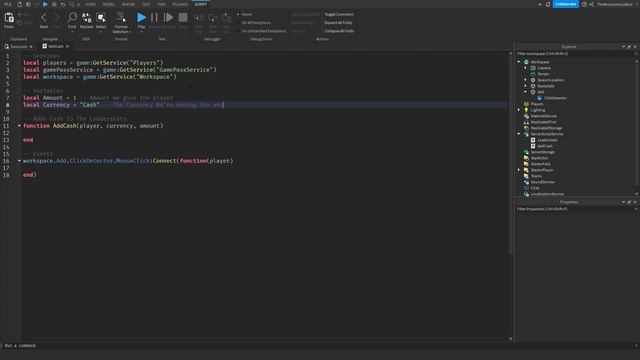Collapse the ServerScriptService tree node

coord(519,134)
